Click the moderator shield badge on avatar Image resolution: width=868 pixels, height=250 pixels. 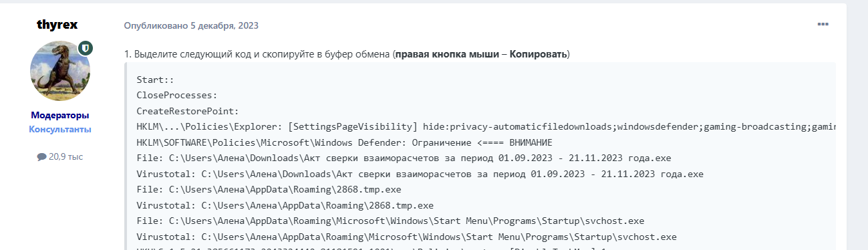click(x=86, y=48)
